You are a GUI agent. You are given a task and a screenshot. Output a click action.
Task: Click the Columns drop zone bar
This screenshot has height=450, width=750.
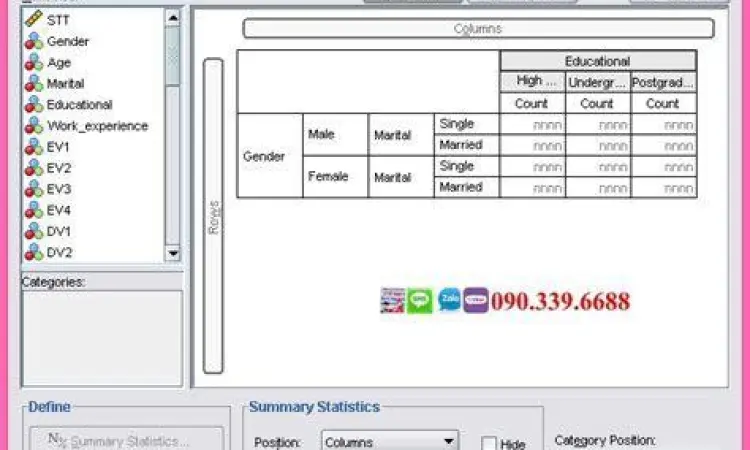[478, 29]
